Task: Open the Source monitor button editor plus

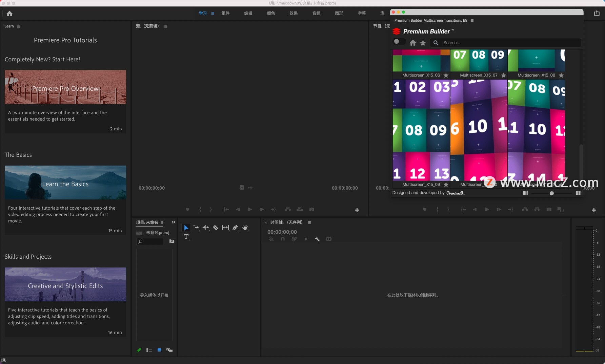Action: click(x=357, y=210)
